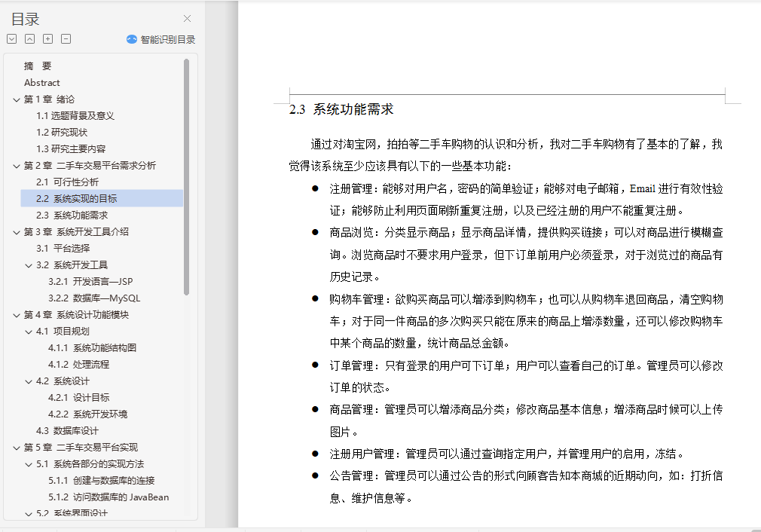
Task: Jump to 2.1 可行性分析
Action: coord(68,182)
